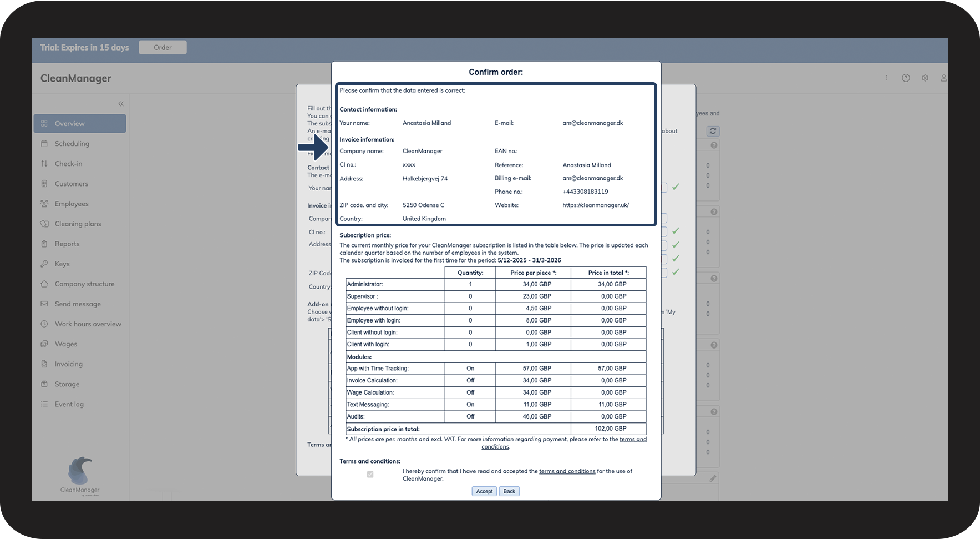Click the Back button in dialog
Viewport: 980px width, 539px height.
[x=509, y=491]
